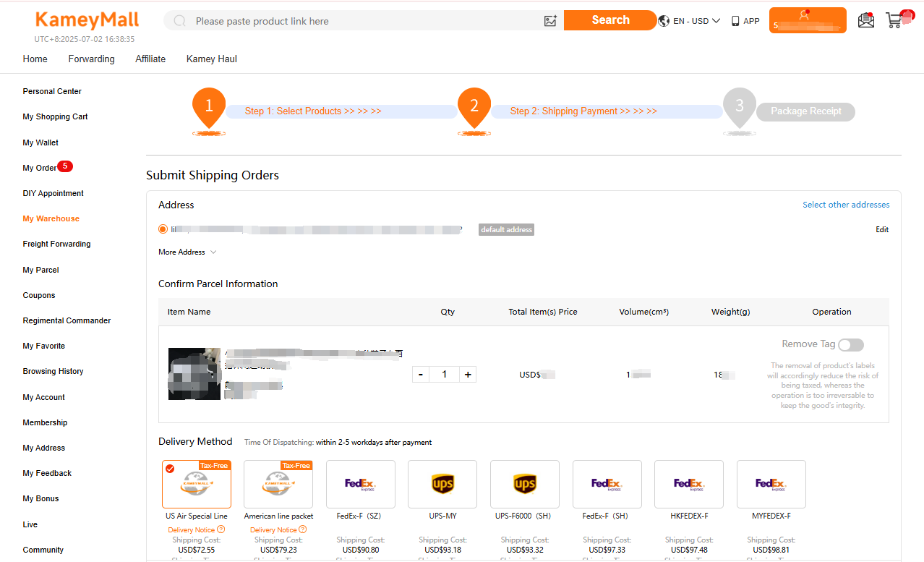This screenshot has height=562, width=924.
Task: Select US Air Special Line delivery method
Action: coord(197,484)
